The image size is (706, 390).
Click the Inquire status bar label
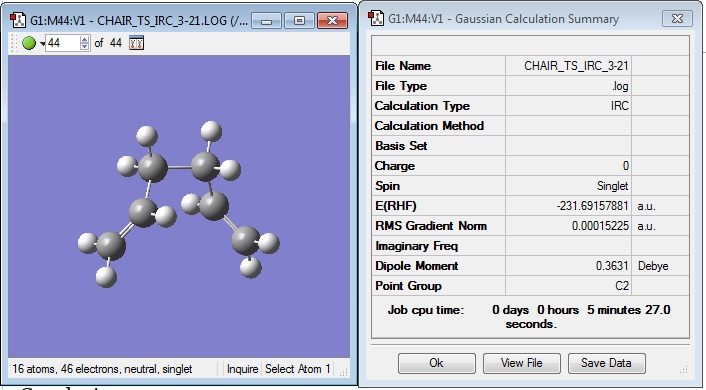click(242, 369)
